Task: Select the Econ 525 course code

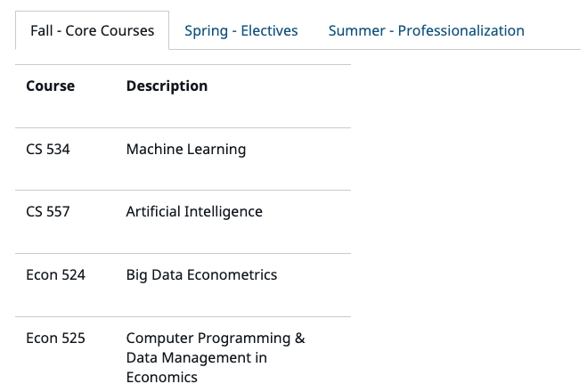Action: [56, 339]
